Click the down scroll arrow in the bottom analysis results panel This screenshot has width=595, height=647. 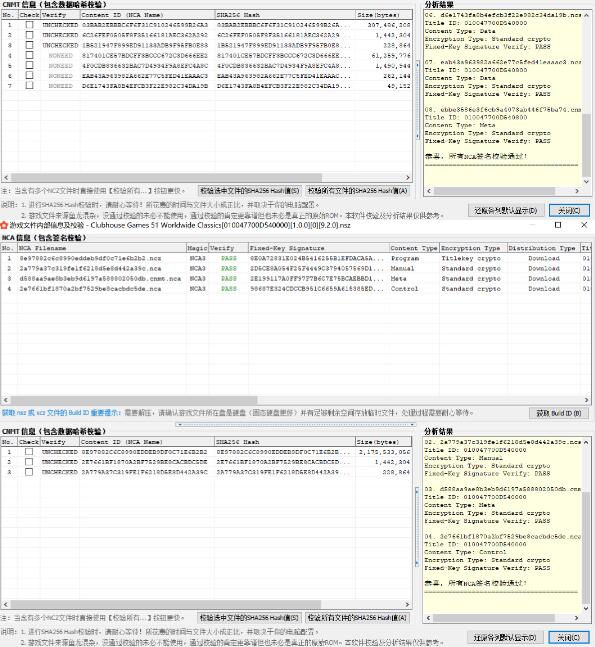click(x=586, y=608)
